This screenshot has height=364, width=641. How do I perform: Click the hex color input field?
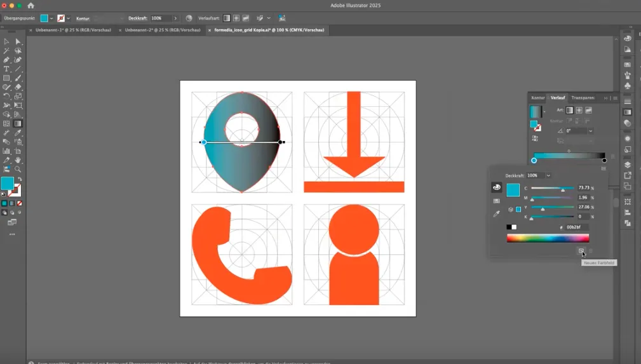click(576, 227)
